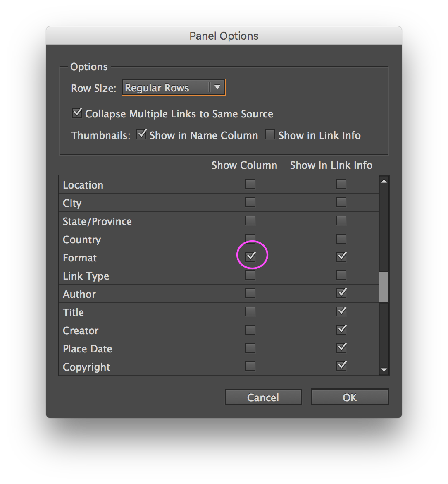Uncheck Show in Link Info for Format
The width and height of the screenshot is (448, 484).
(341, 256)
